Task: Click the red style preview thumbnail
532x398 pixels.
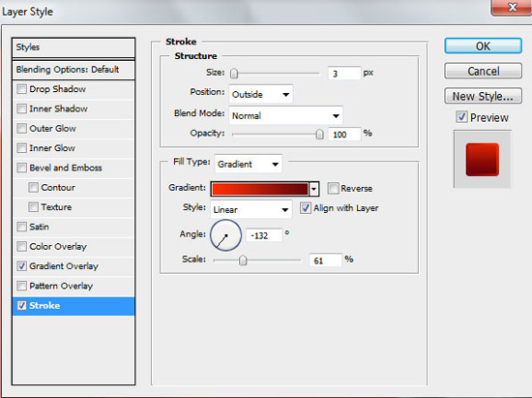Action: coord(482,159)
